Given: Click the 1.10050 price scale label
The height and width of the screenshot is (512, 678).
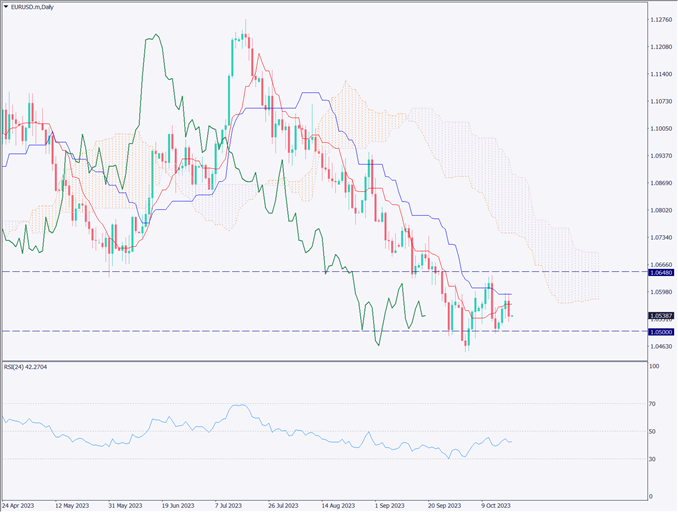Looking at the screenshot, I should (x=661, y=129).
